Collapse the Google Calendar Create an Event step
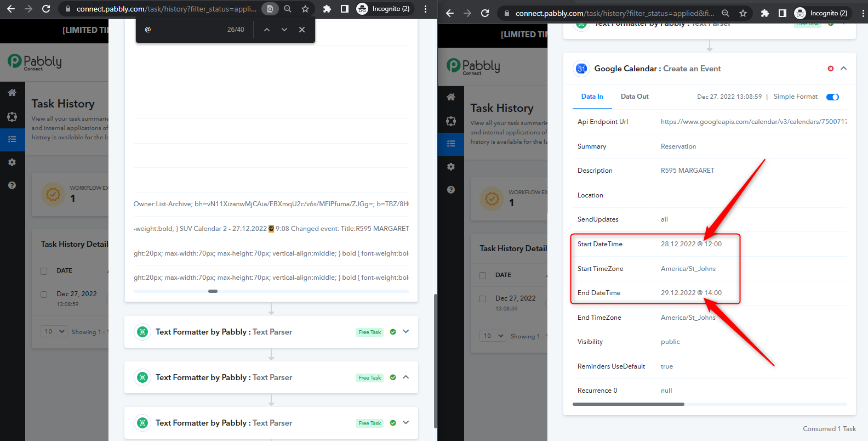The height and width of the screenshot is (441, 868). click(844, 69)
